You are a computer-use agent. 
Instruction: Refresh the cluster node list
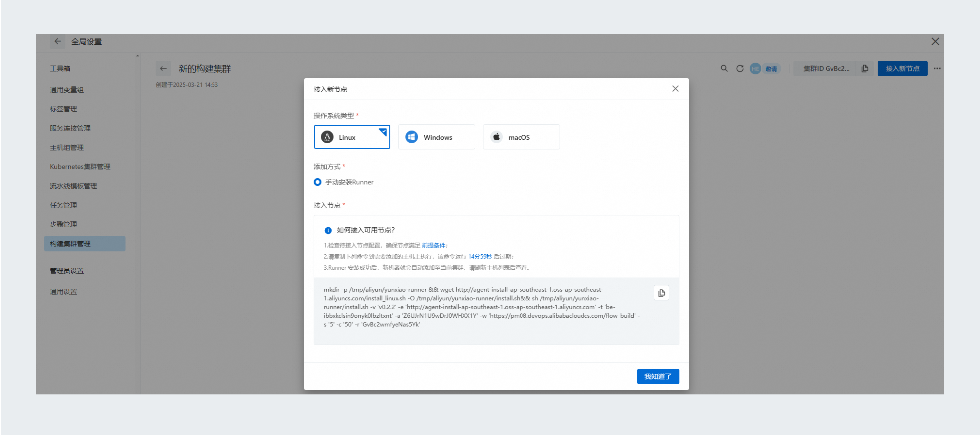coord(740,69)
